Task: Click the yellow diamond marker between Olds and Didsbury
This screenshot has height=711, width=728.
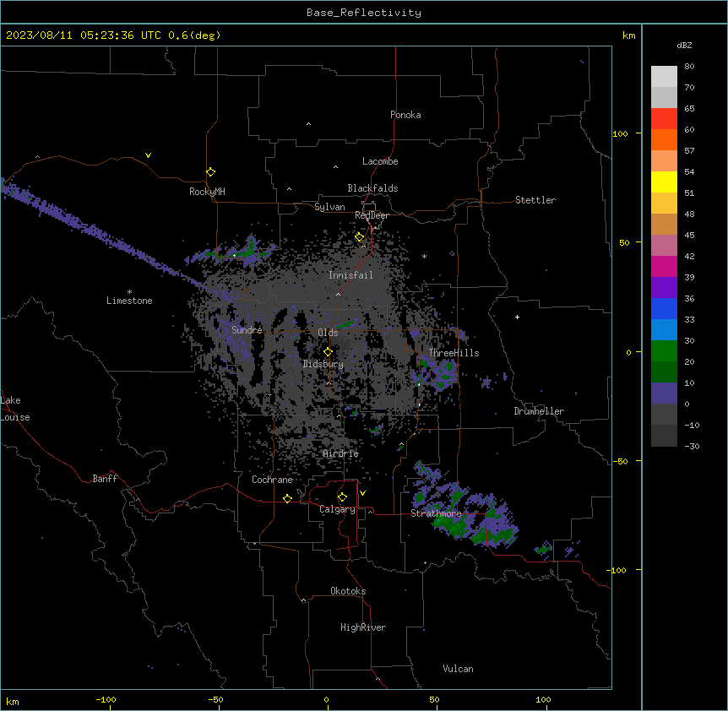Action: click(x=328, y=351)
